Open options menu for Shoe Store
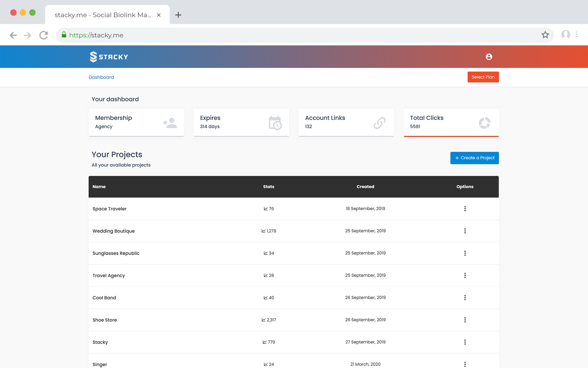 click(x=465, y=320)
